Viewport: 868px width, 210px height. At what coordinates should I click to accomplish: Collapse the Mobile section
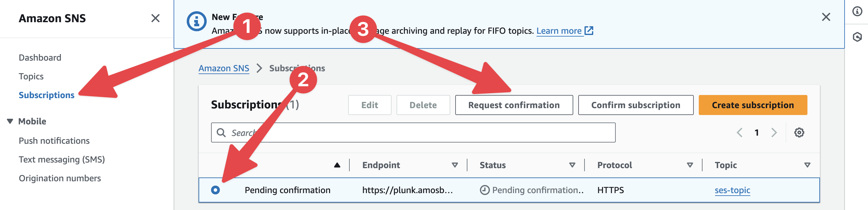(10, 121)
